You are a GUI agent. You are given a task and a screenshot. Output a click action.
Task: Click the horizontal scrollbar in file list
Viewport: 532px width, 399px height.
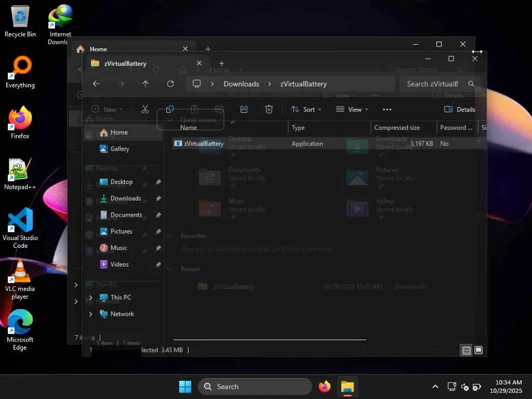(270, 339)
